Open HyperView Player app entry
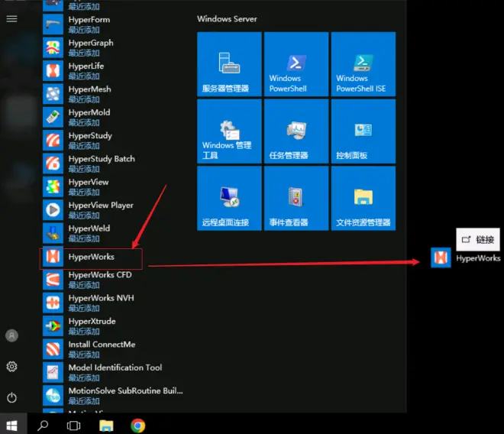 [112, 210]
